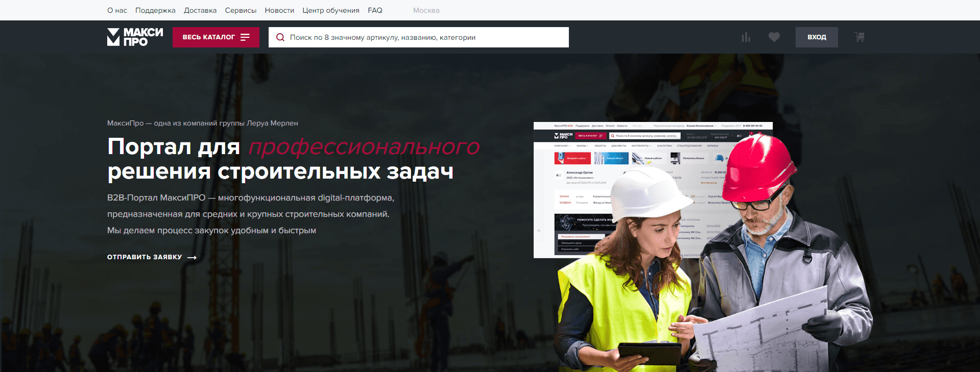Click the Вход login button
Screen dimensions: 980x372
[817, 37]
